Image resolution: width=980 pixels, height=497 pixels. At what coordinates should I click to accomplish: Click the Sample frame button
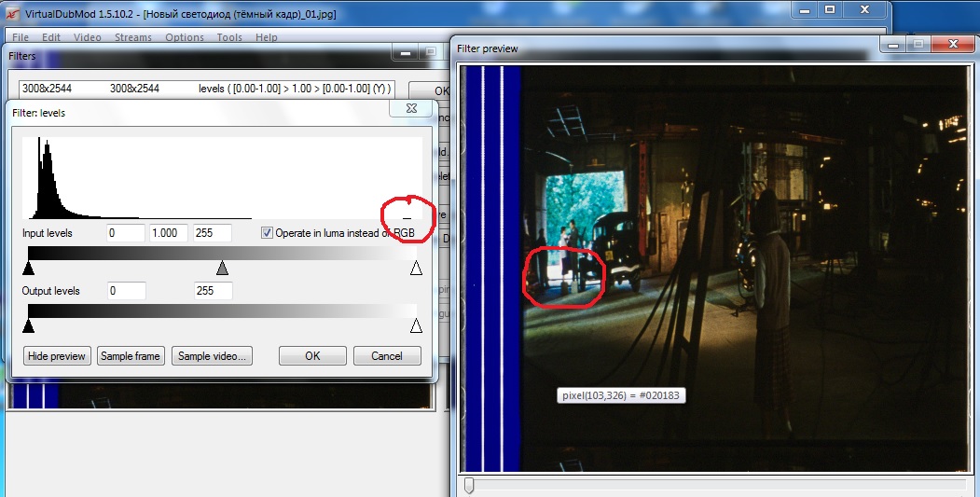coord(131,355)
